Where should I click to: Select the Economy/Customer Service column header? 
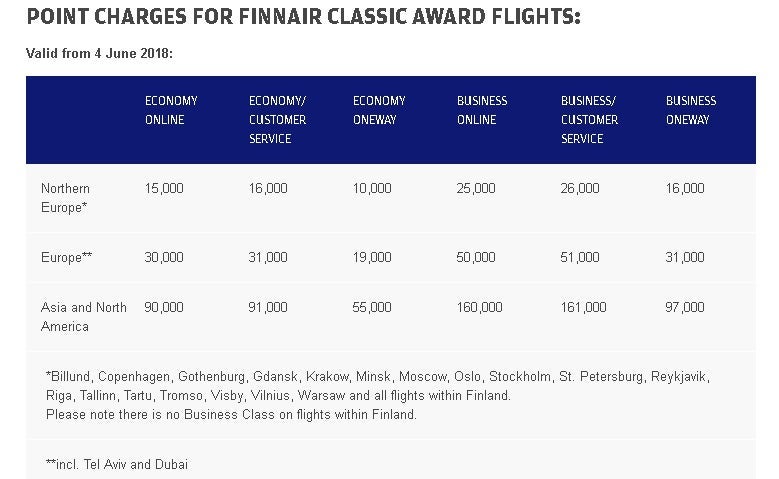pos(277,120)
